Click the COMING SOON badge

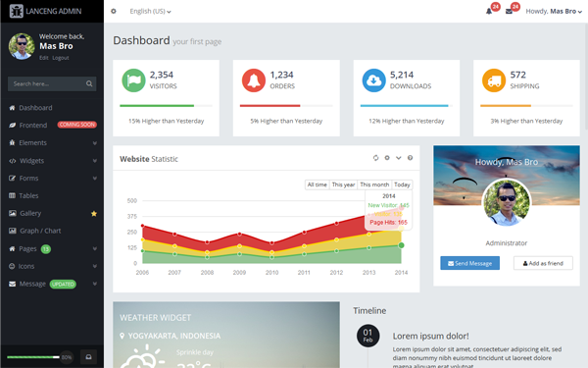coord(76,125)
